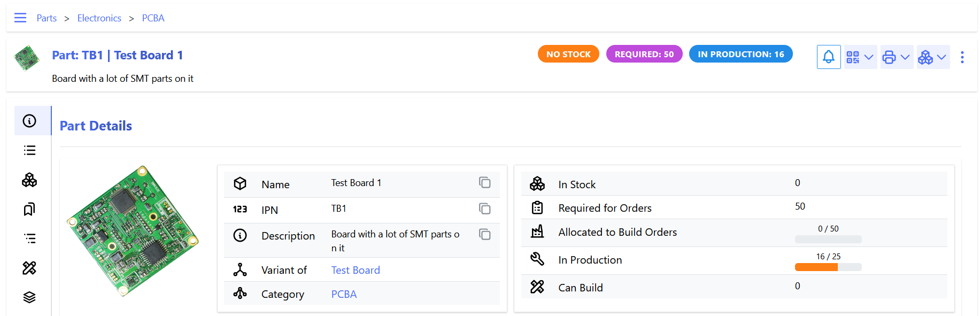Viewport: 980px width, 316px height.
Task: Copy the IPN value TB1
Action: point(484,209)
